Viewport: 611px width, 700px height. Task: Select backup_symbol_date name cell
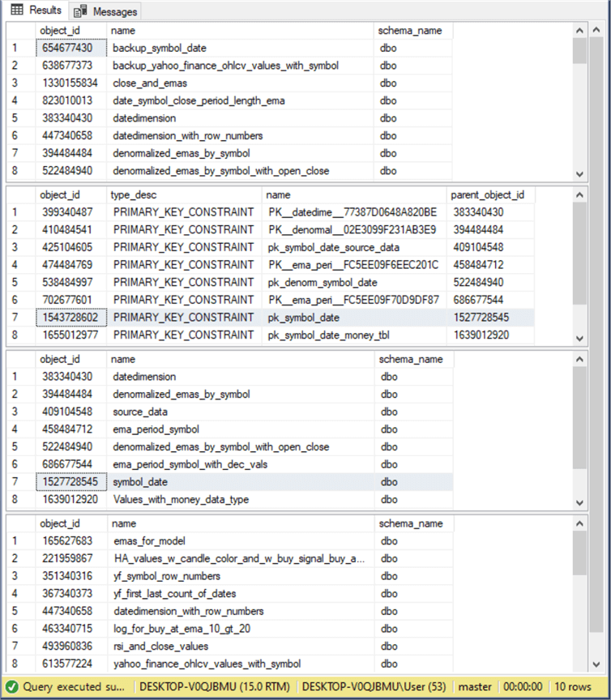241,48
